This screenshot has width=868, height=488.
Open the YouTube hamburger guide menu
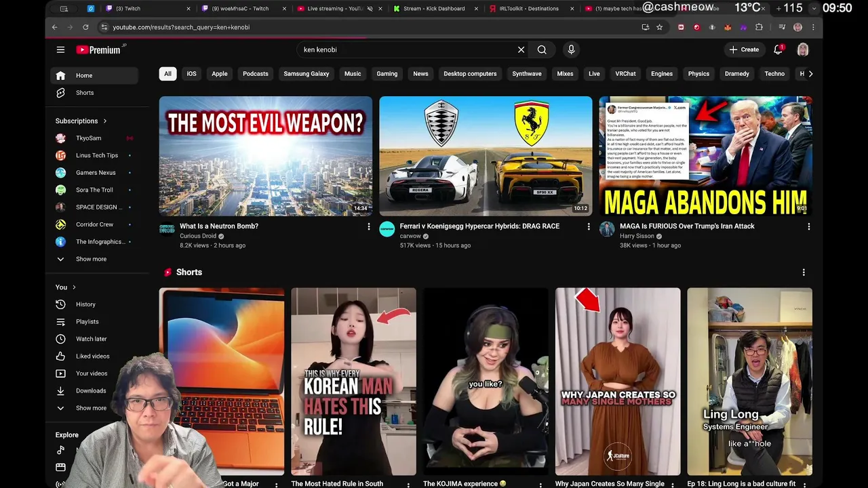[x=60, y=49]
